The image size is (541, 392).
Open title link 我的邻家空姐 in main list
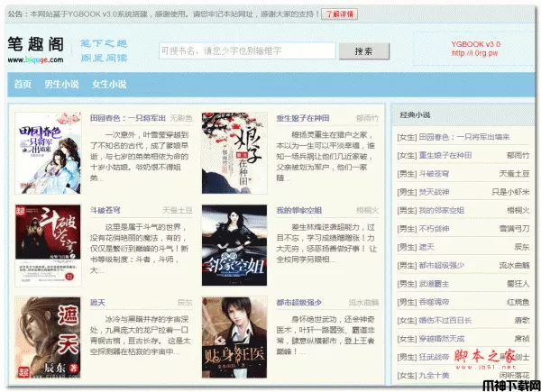point(298,210)
